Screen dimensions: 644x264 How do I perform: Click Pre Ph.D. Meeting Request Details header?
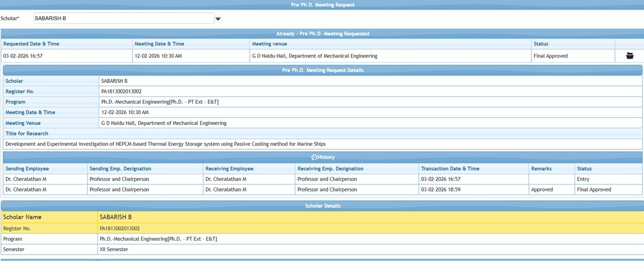pyautogui.click(x=323, y=70)
